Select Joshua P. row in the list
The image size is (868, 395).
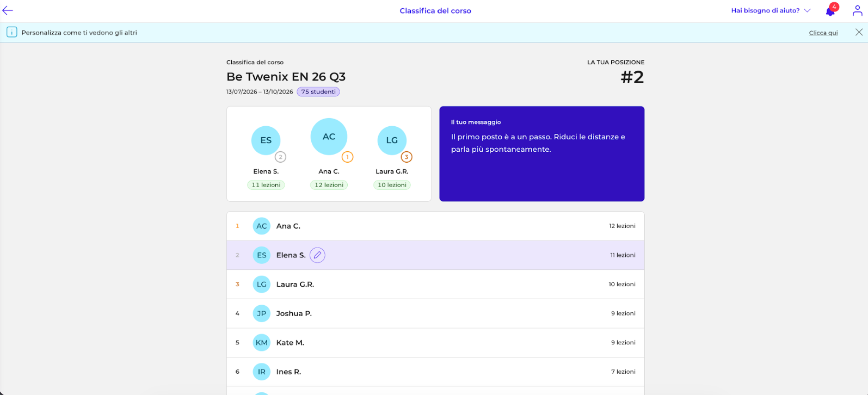pyautogui.click(x=435, y=313)
